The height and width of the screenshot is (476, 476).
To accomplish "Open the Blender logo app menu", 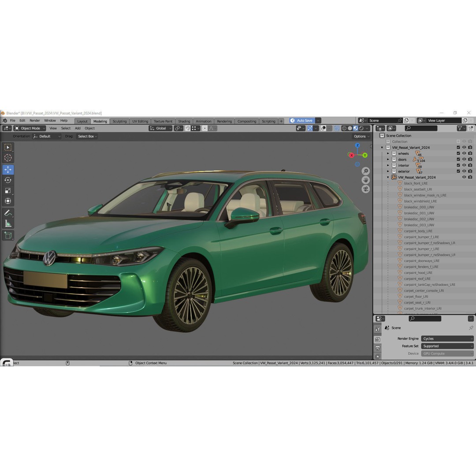I will pos(4,120).
